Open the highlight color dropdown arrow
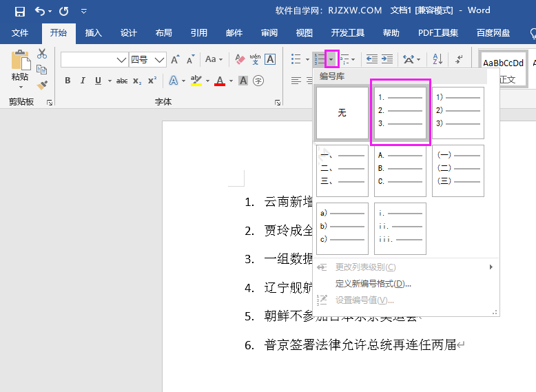 207,81
